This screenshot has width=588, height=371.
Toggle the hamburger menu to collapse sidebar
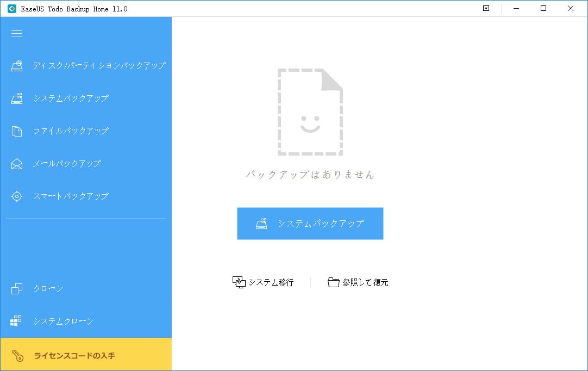[x=17, y=34]
